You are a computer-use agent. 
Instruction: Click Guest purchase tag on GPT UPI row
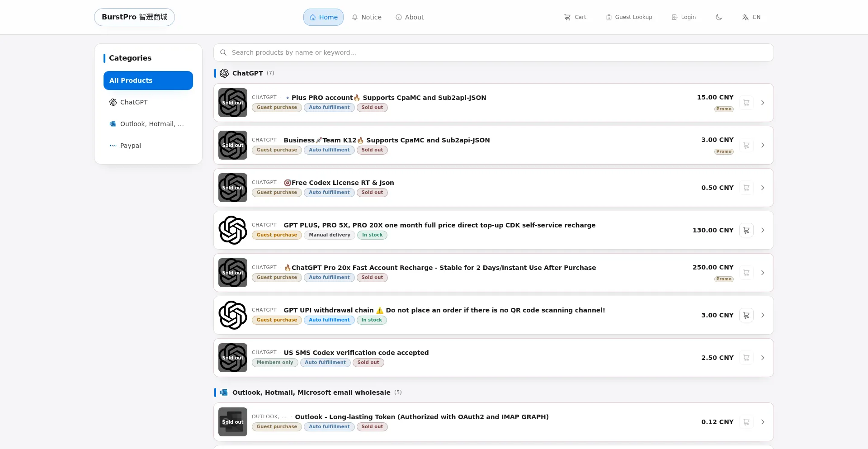click(x=277, y=320)
